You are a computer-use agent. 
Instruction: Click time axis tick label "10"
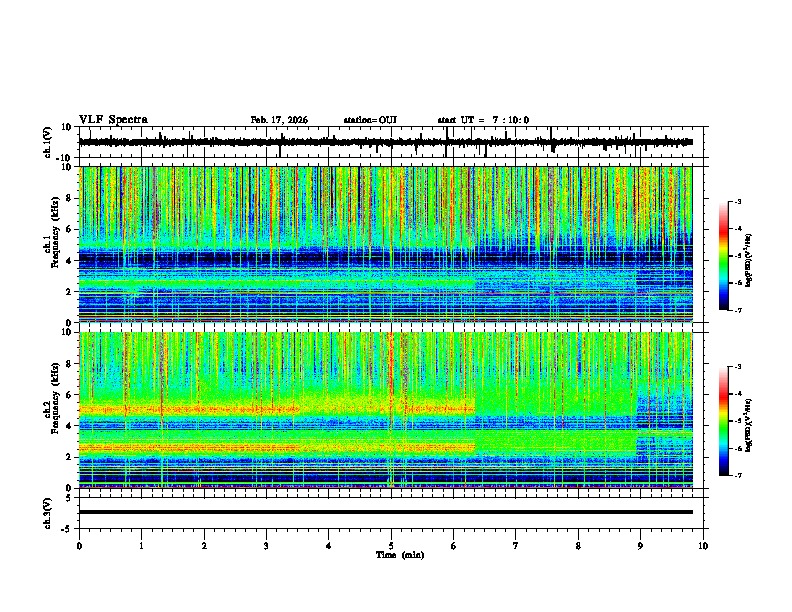[703, 546]
